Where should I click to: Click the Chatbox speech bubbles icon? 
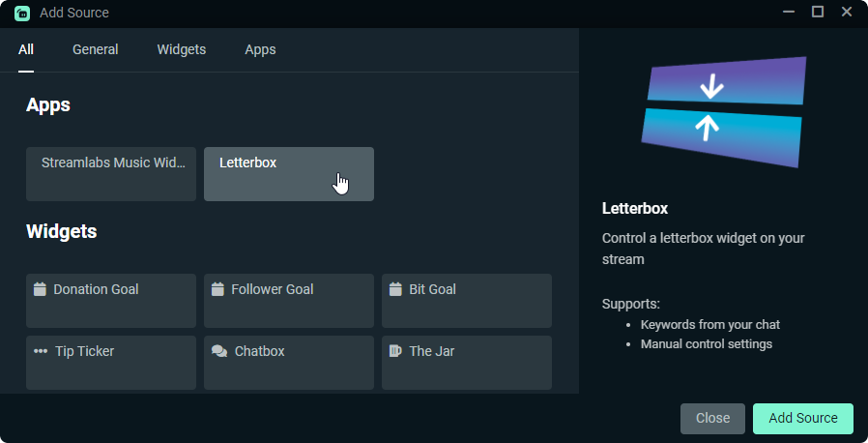coord(219,351)
